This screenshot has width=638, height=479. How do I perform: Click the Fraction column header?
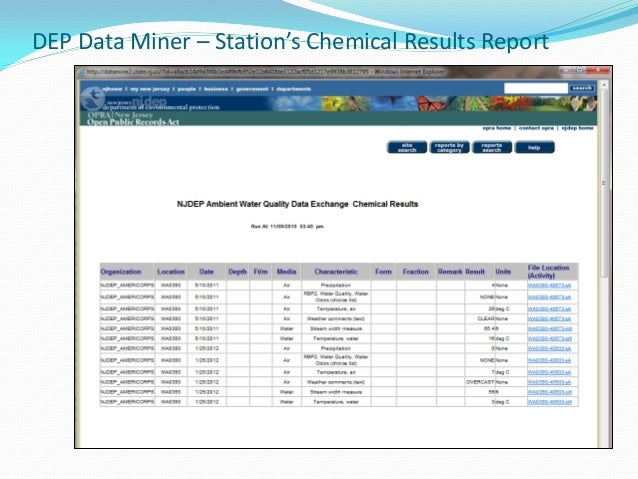[x=415, y=272]
